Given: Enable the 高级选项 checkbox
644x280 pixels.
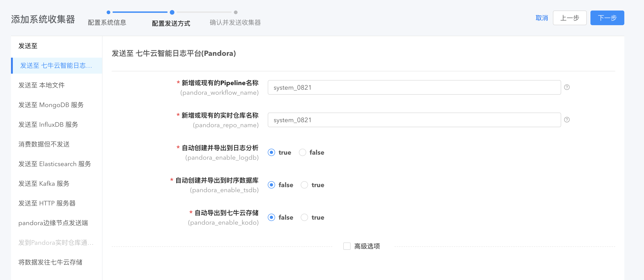Looking at the screenshot, I should coord(347,246).
